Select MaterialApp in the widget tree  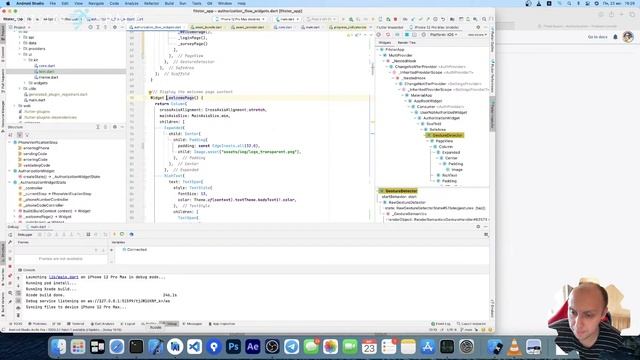[421, 95]
